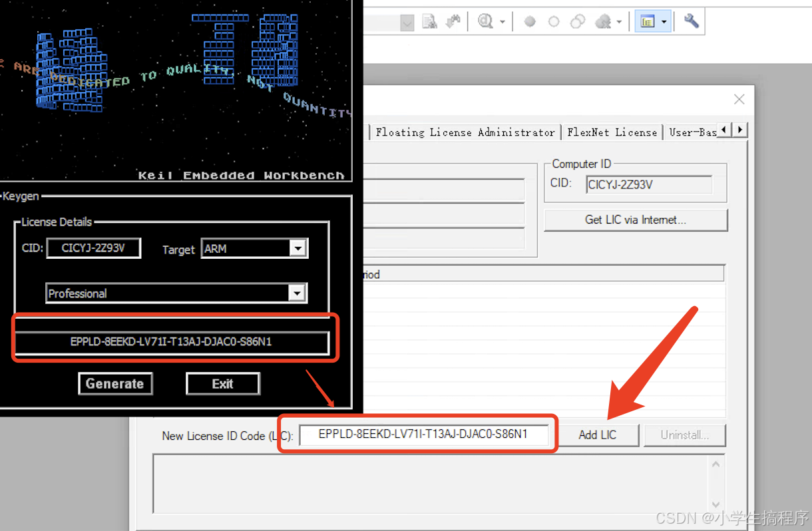This screenshot has width=812, height=531.
Task: Open the Professional edition dropdown in keygen
Action: (297, 293)
